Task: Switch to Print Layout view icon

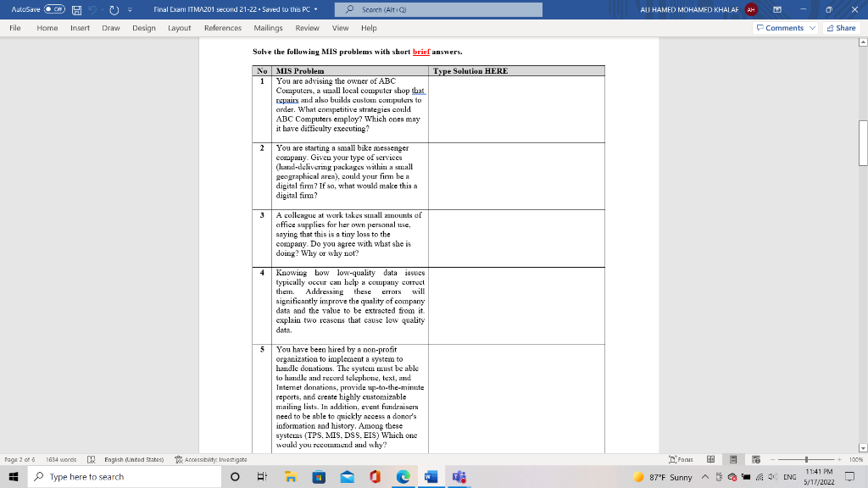Action: tap(733, 459)
